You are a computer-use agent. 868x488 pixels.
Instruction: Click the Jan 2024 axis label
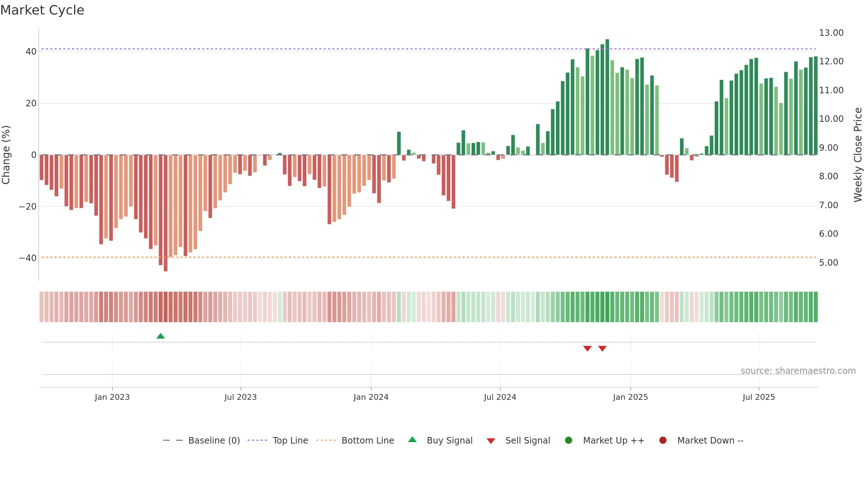pos(371,397)
